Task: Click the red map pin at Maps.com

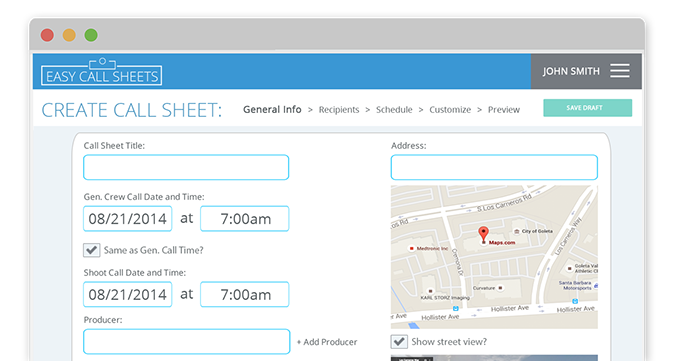Action: pos(483,234)
